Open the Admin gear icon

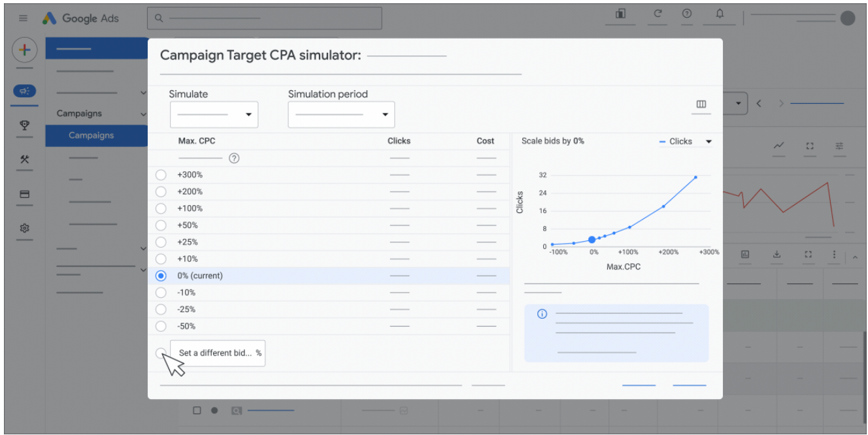click(x=24, y=228)
